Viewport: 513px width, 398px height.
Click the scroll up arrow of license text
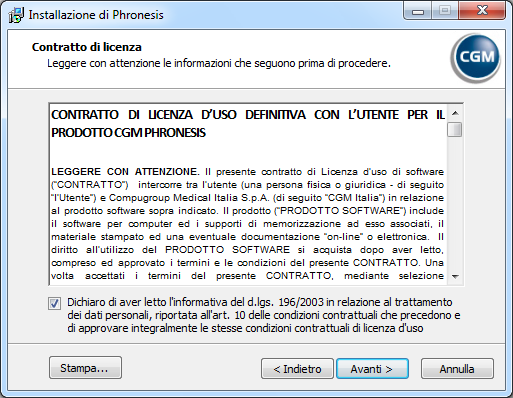(455, 113)
